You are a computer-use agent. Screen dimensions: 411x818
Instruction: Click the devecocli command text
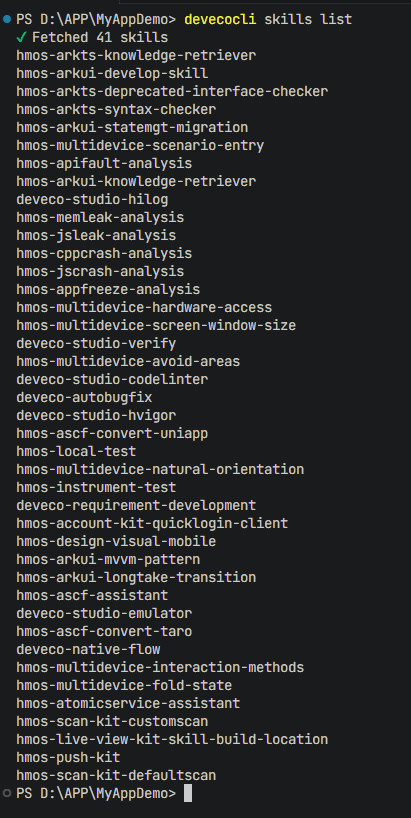[x=220, y=20]
